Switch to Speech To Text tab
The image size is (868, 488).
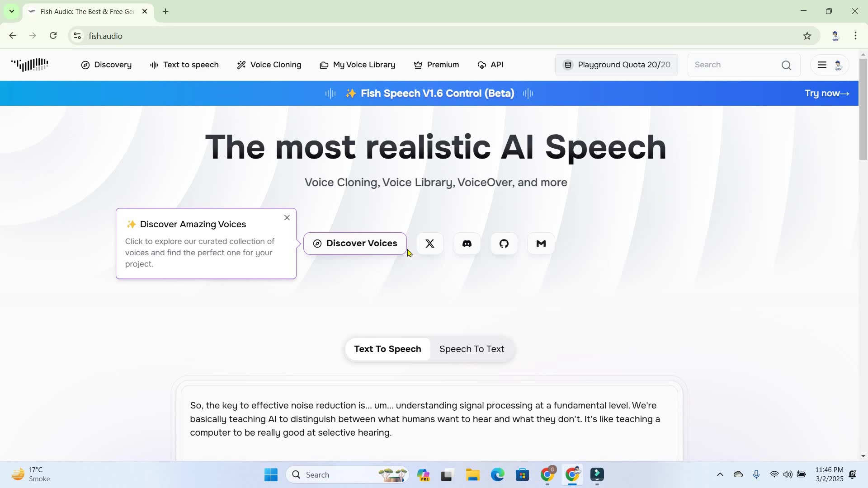coord(472,349)
